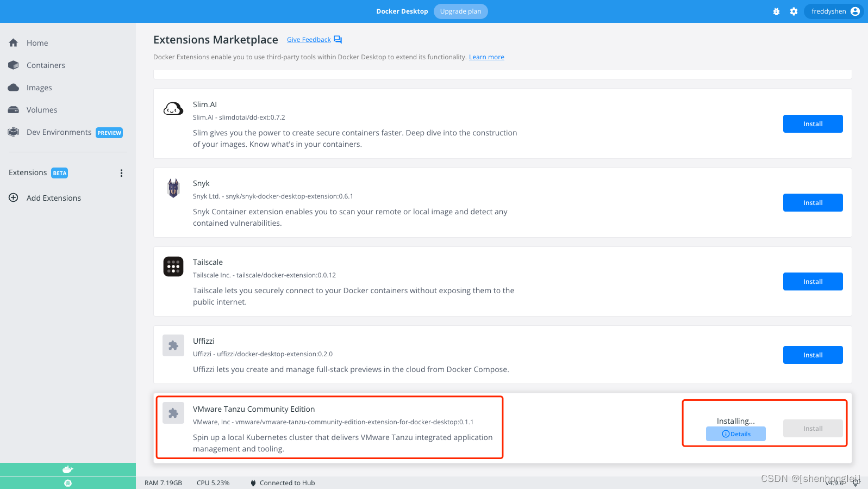
Task: Click the Give Feedback link
Action: coord(309,40)
